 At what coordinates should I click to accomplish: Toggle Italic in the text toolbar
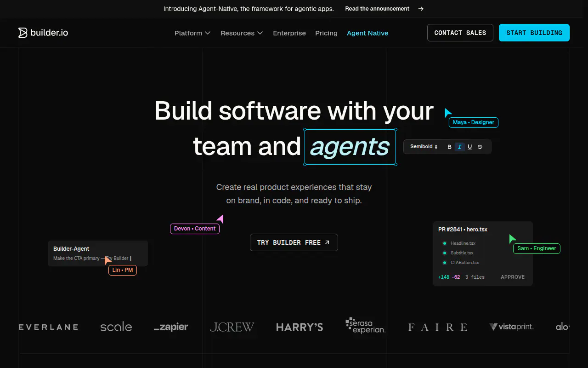point(459,147)
